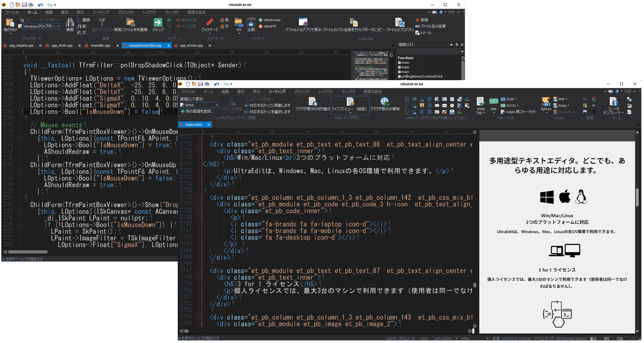Open the function list filter dropdown in back window
Screen dimensions: 644x343
462,51
